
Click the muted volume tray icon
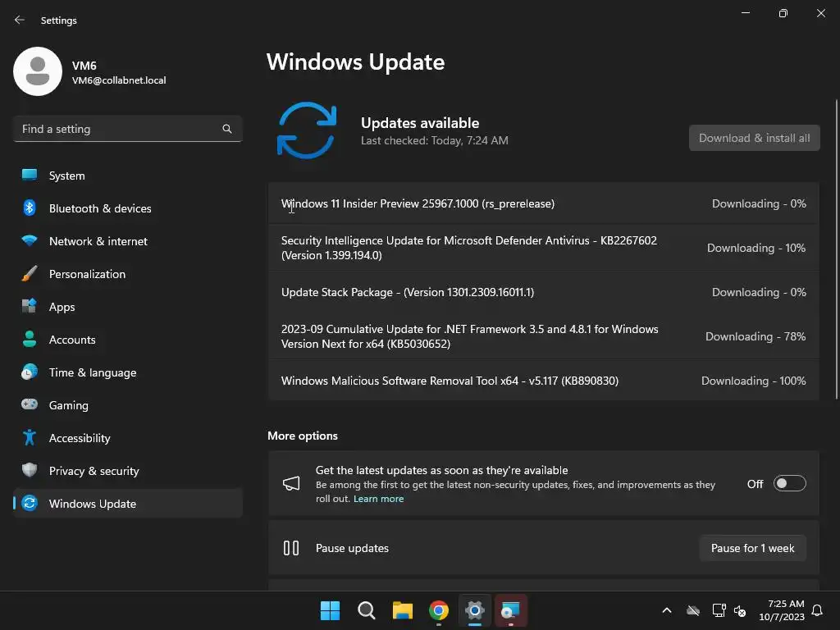point(740,610)
